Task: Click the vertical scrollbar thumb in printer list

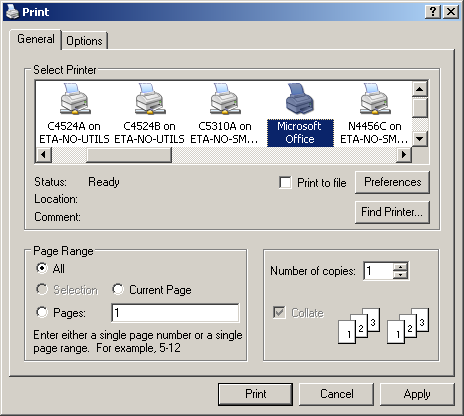Action: point(420,107)
